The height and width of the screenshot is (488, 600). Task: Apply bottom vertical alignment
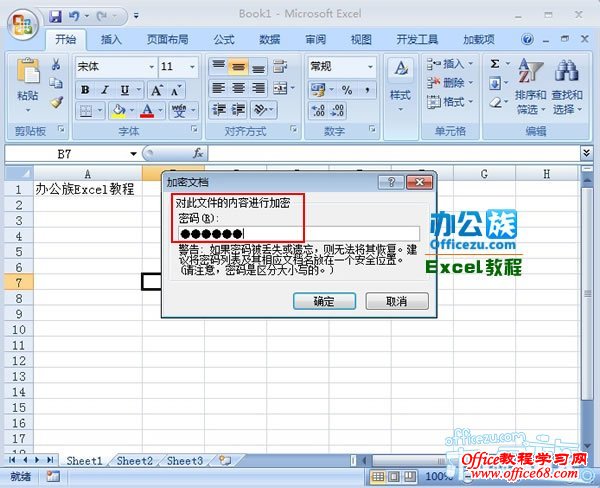tap(258, 67)
